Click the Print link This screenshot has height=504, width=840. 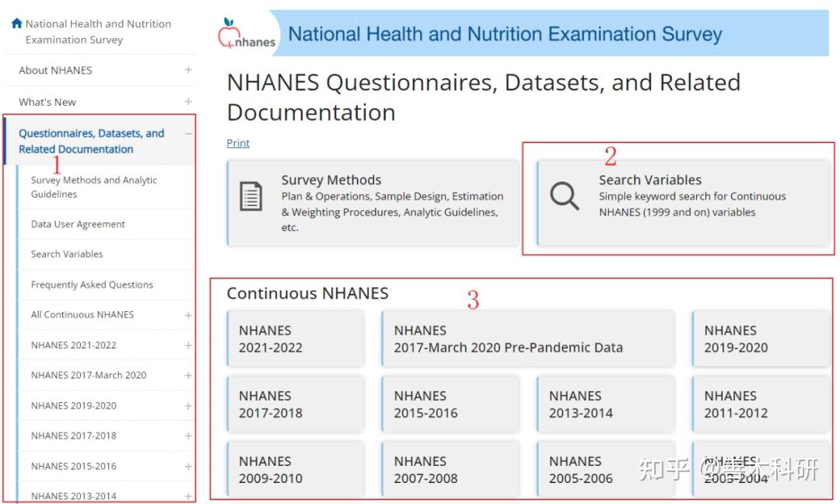pos(237,142)
